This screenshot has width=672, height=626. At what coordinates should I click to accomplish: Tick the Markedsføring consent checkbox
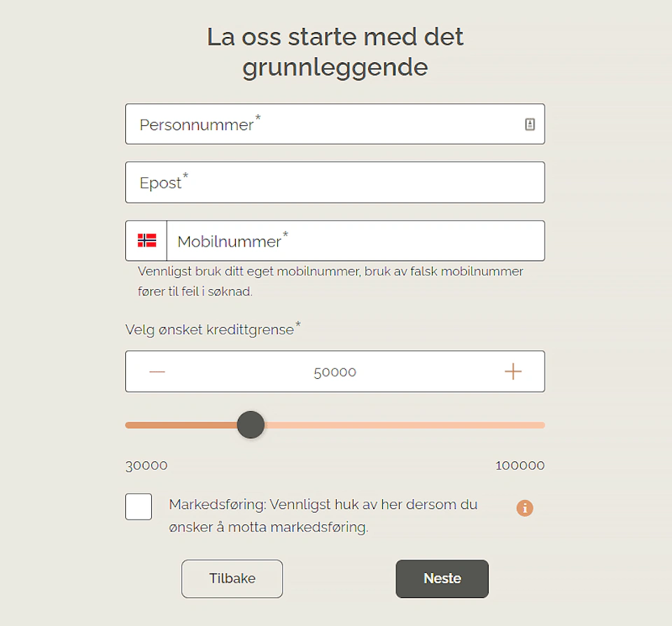tap(139, 507)
